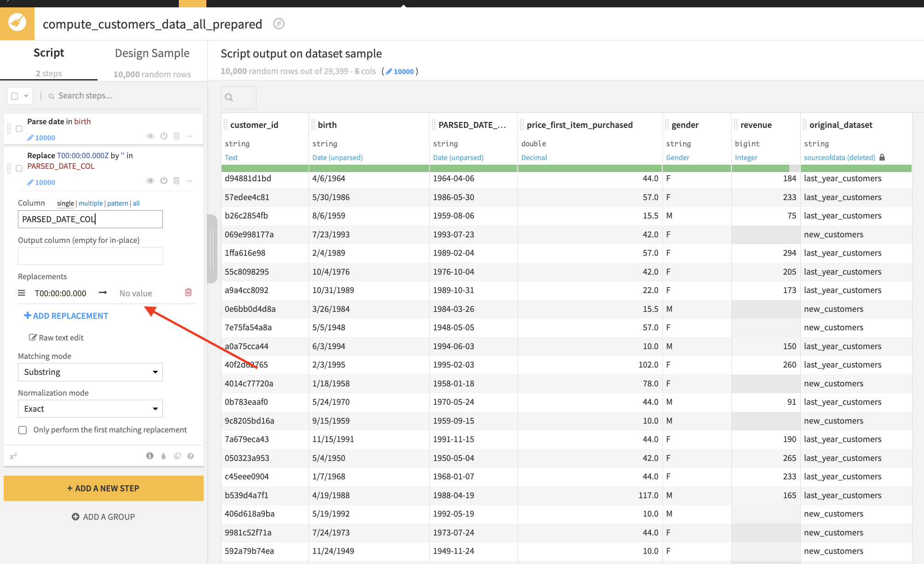Click ADD A NEW STEP button
This screenshot has width=924, height=564.
103,488
